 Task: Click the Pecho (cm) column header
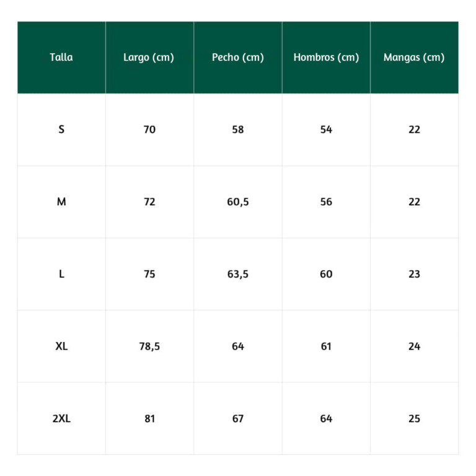click(x=238, y=58)
